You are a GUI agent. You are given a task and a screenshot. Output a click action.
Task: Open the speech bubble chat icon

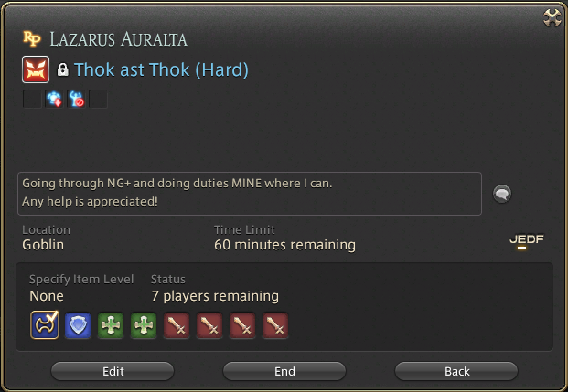pyautogui.click(x=502, y=194)
